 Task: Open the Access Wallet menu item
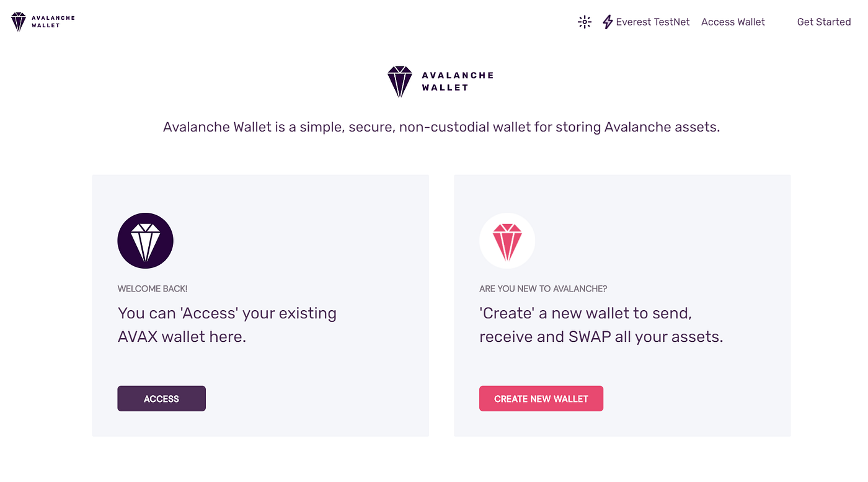point(733,22)
